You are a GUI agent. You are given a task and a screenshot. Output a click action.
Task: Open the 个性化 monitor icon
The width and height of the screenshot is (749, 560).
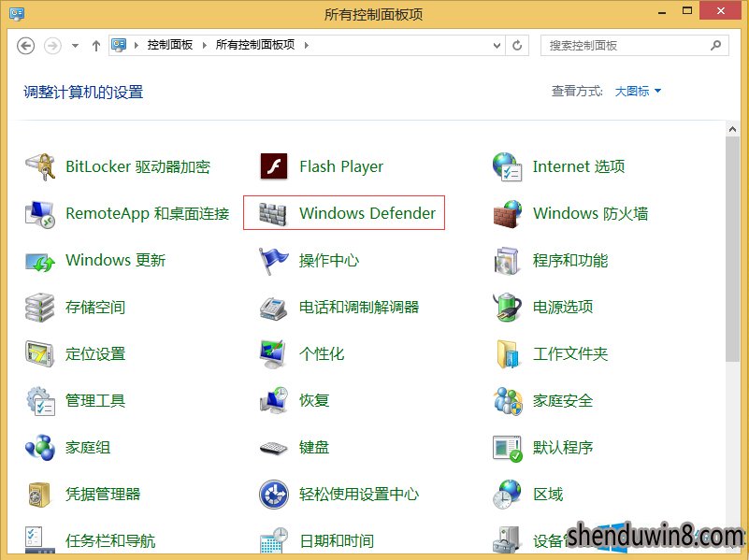(273, 353)
